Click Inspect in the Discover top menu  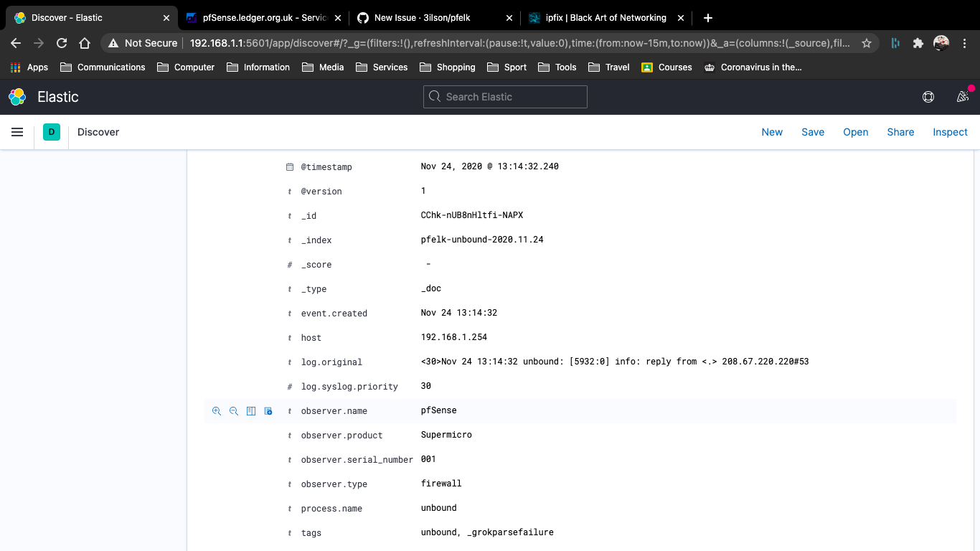(x=950, y=132)
